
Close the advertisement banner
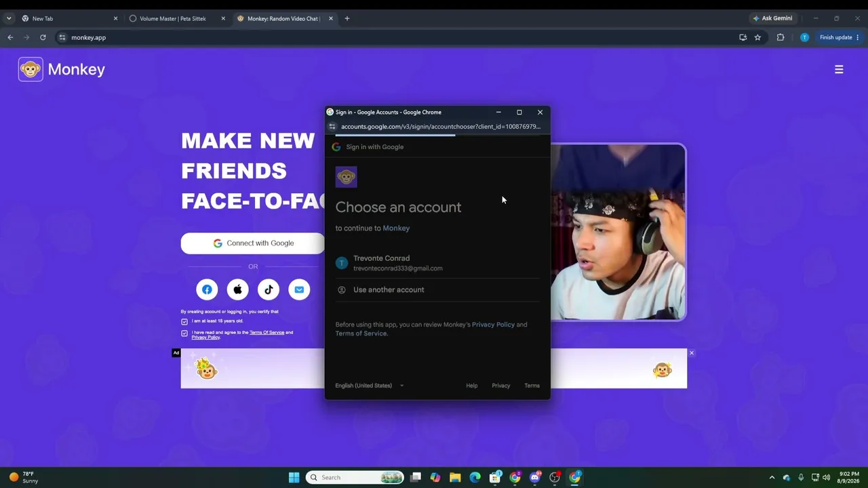point(692,353)
